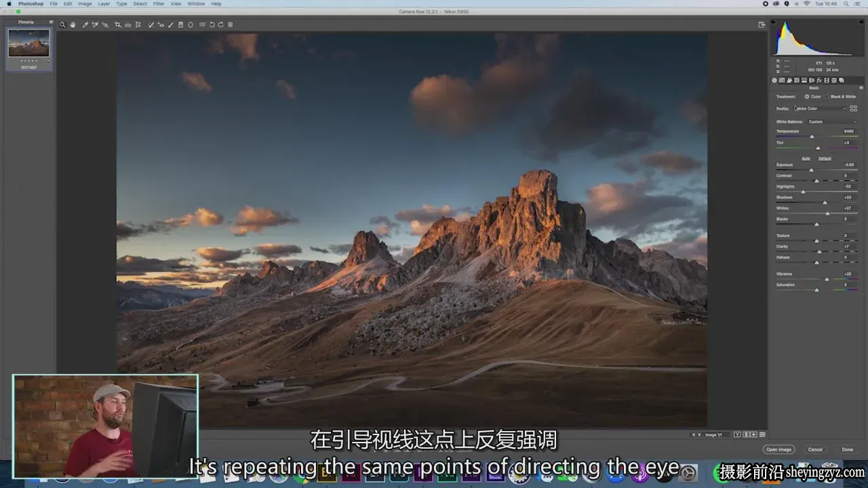The height and width of the screenshot is (488, 868).
Task: Select the Color Sampler tool
Action: (x=95, y=24)
